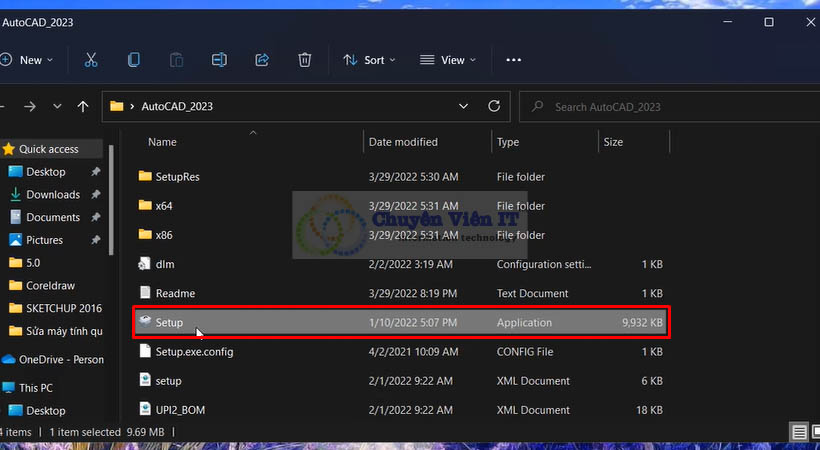Click the Share icon in toolbar
The width and height of the screenshot is (820, 450).
pyautogui.click(x=262, y=60)
